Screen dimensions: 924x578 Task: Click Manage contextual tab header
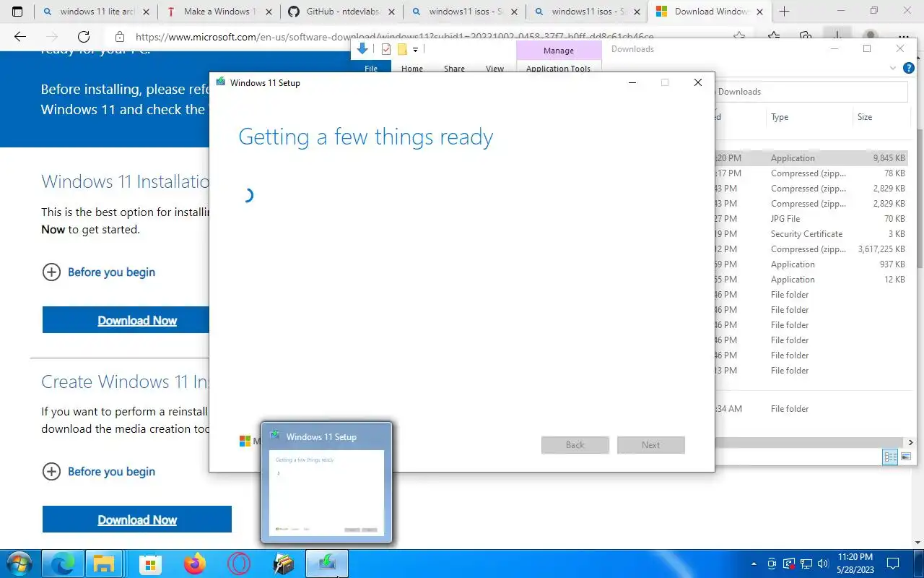[x=559, y=51]
